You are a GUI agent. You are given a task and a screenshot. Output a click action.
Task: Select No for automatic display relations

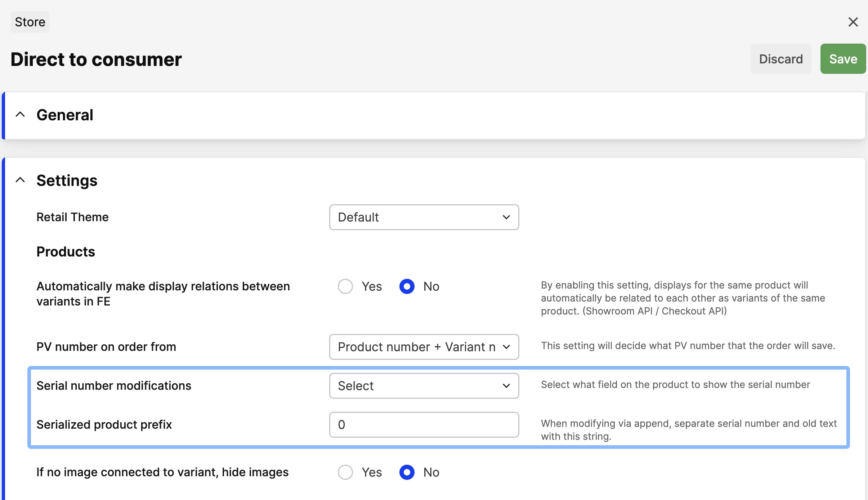[x=407, y=286]
